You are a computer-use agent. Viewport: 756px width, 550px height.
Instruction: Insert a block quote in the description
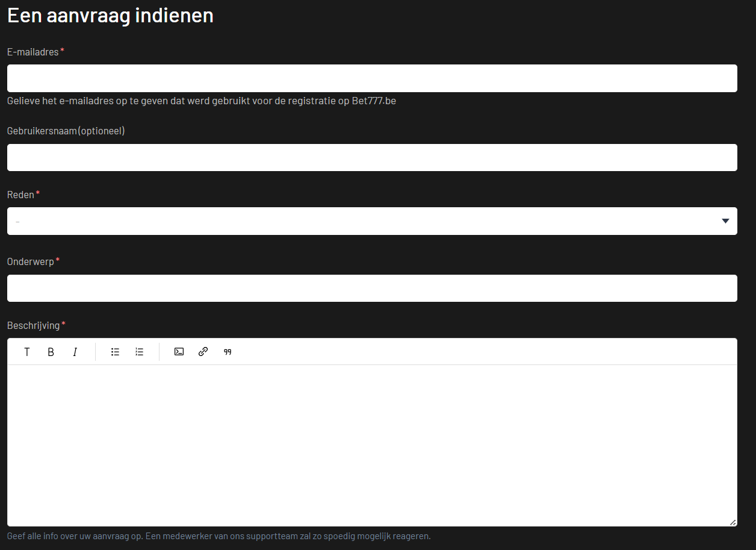coord(228,352)
